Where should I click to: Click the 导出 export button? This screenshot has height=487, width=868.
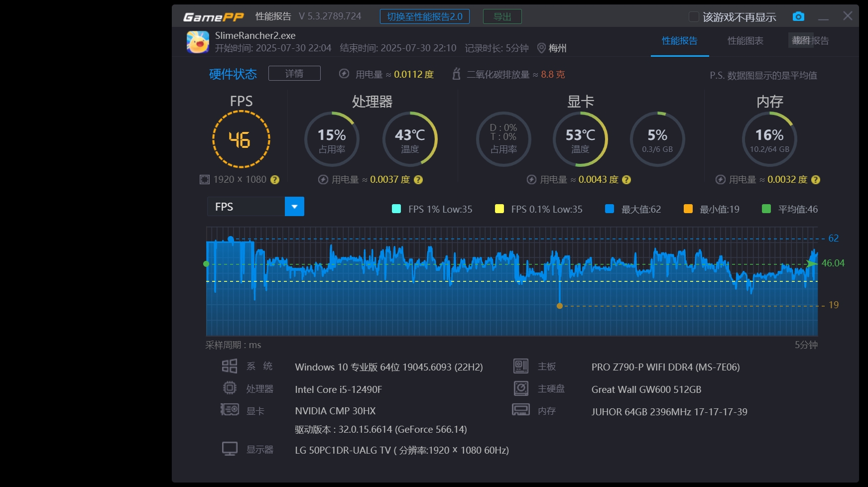pos(502,16)
